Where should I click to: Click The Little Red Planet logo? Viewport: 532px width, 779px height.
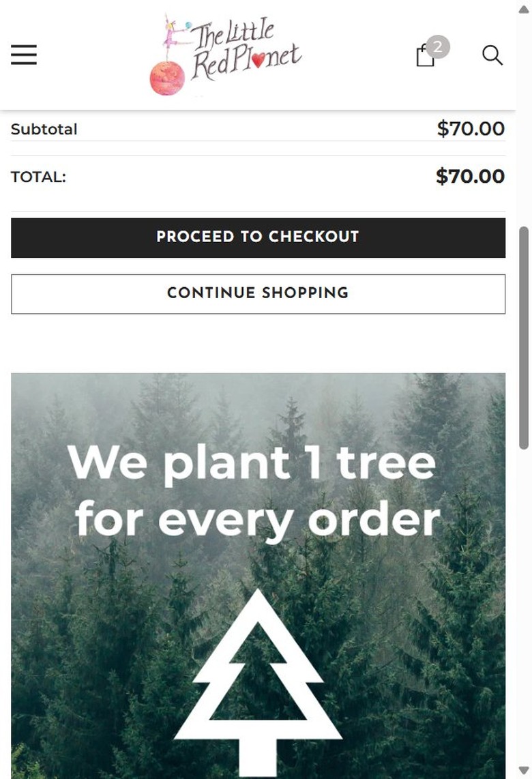(x=226, y=55)
